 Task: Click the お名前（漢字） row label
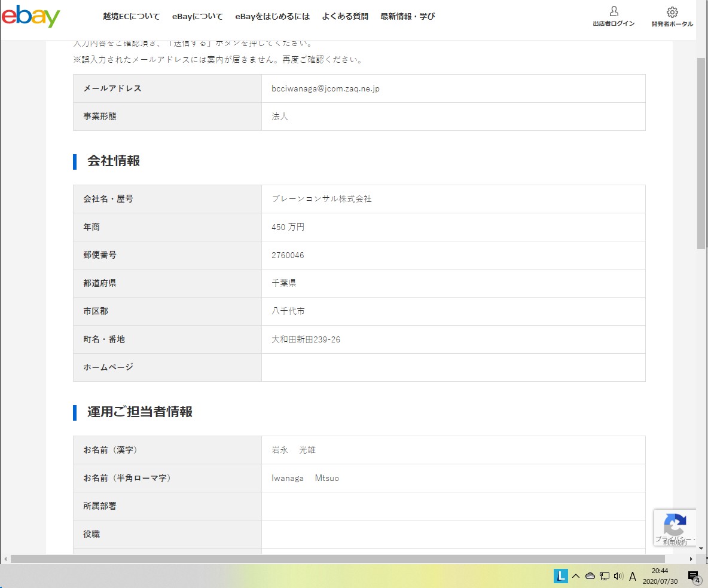110,450
